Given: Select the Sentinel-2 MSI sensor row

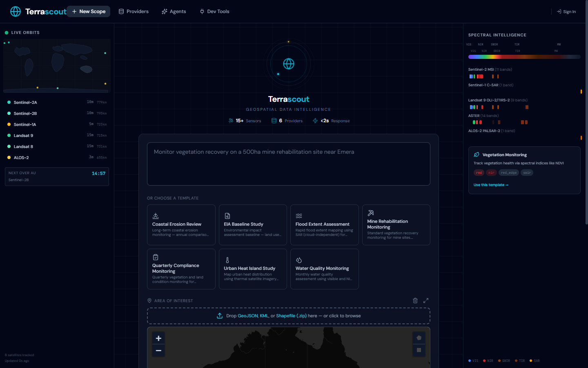Looking at the screenshot, I should coord(524,73).
